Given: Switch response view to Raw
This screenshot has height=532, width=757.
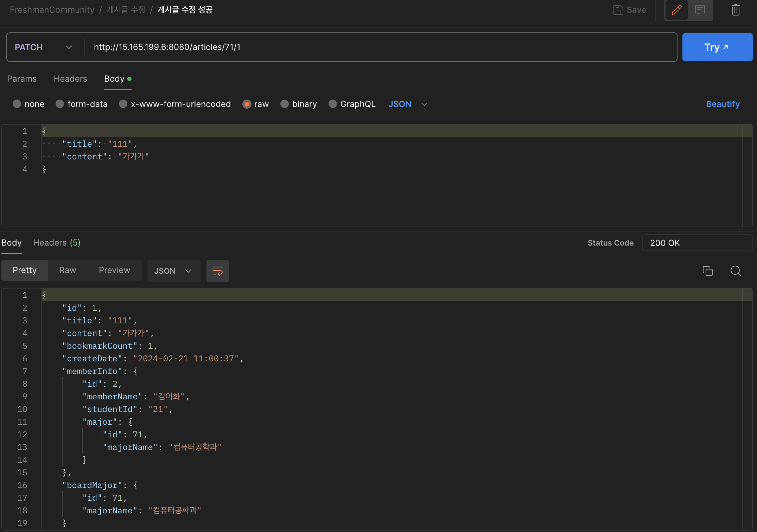Looking at the screenshot, I should click(x=68, y=270).
